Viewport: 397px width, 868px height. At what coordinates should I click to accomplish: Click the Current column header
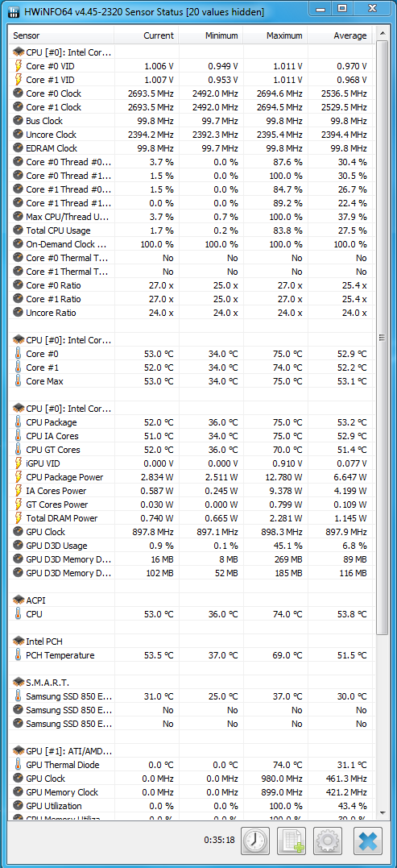(146, 35)
